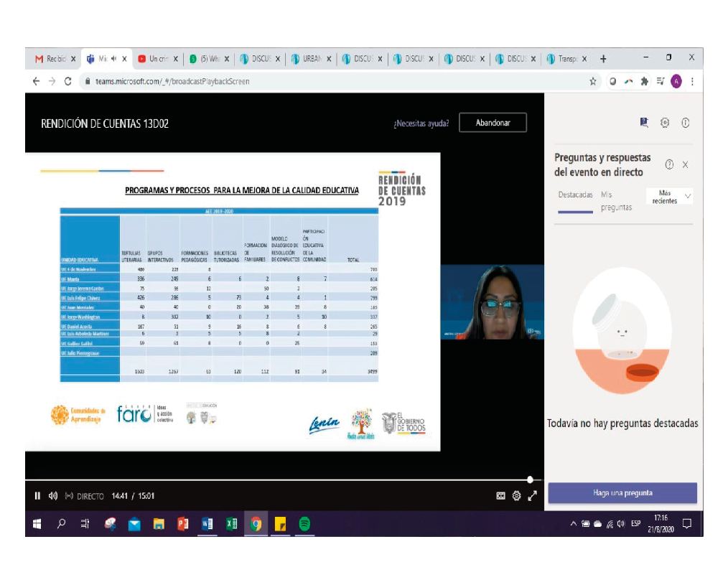Show event information icon
Viewport: 728px width, 580px height.
(x=686, y=123)
